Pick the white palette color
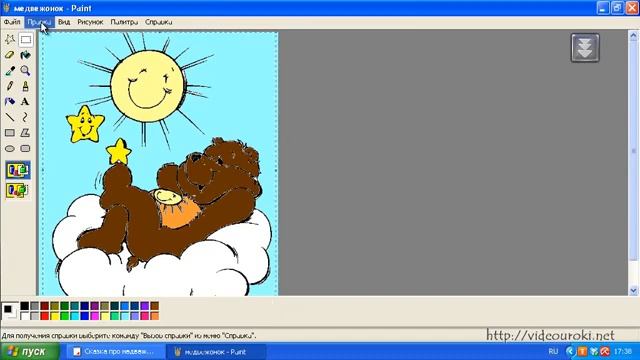This screenshot has width=640, height=360. (x=24, y=316)
